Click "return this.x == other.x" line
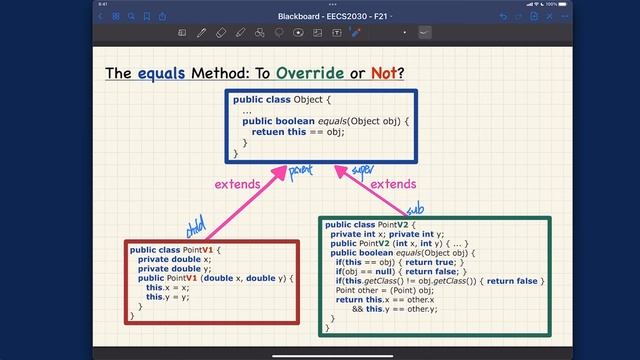 coord(385,300)
